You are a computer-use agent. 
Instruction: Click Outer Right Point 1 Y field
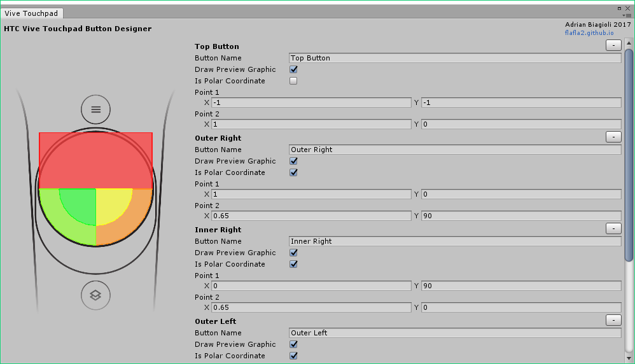(x=521, y=194)
